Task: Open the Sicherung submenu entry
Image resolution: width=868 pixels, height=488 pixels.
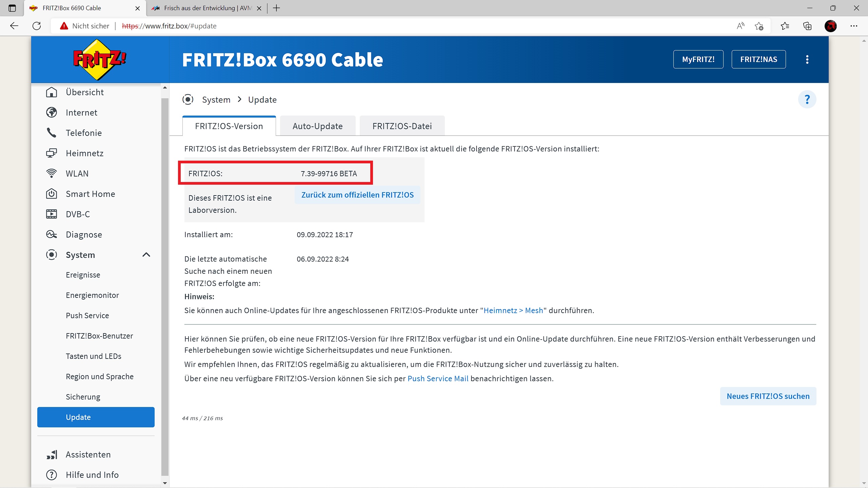Action: [83, 397]
